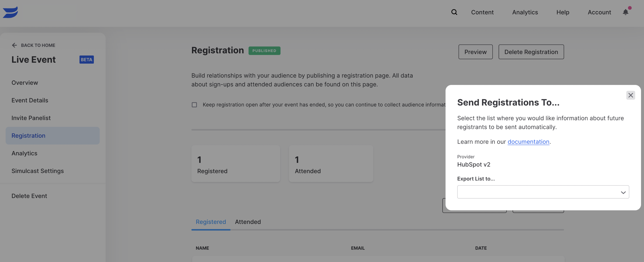Click the back arrow beside Back to Home
The image size is (644, 262).
click(14, 45)
